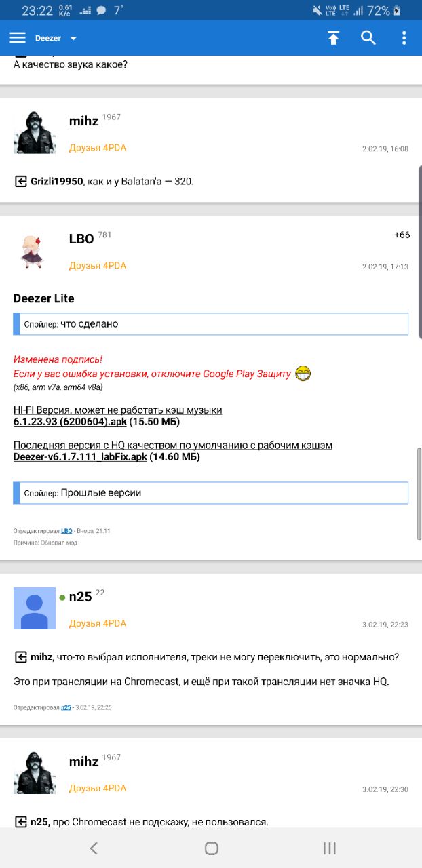Tap Android home navigation button
The image size is (422, 868).
tap(211, 848)
